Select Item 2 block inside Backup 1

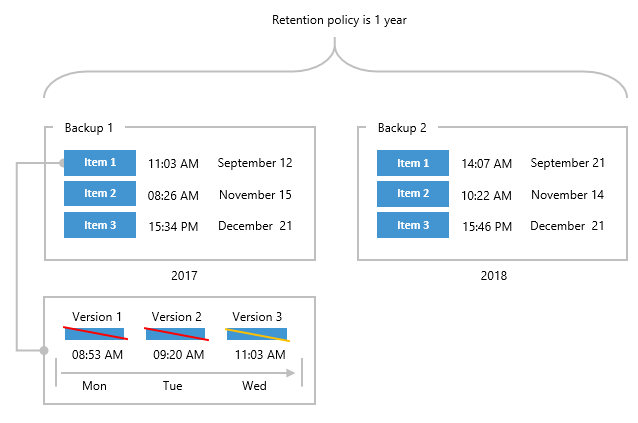coord(100,194)
